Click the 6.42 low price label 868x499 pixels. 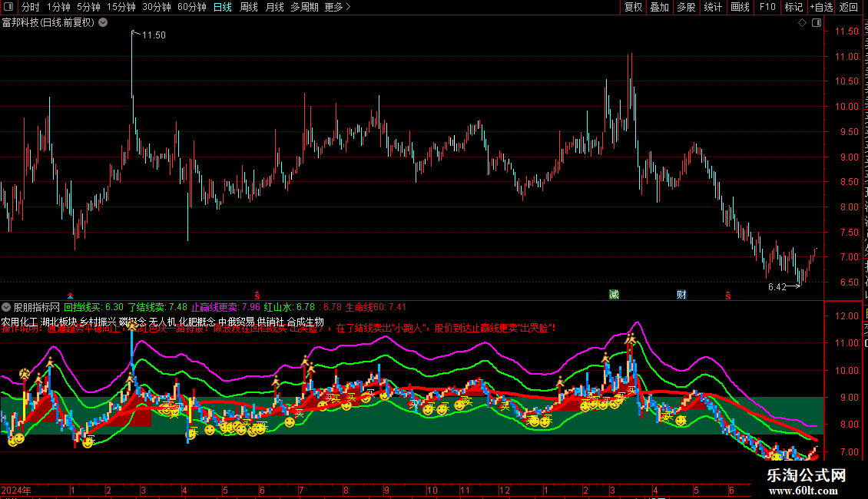pos(777,286)
